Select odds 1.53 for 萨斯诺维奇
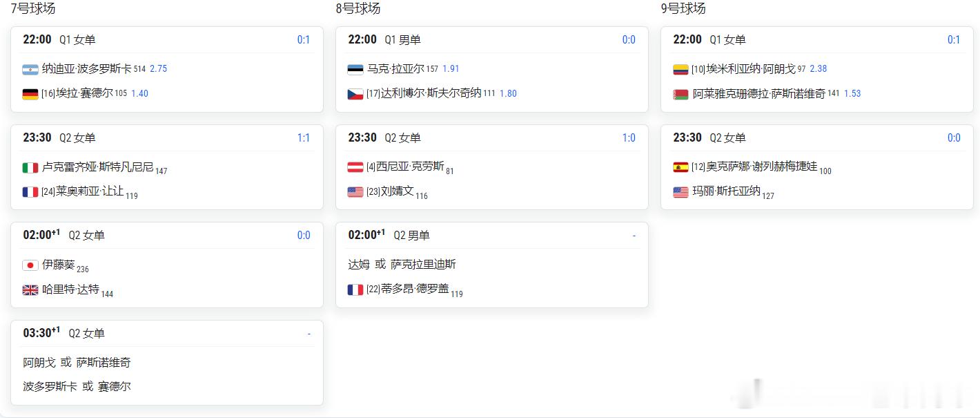This screenshot has height=418, width=980. point(852,93)
